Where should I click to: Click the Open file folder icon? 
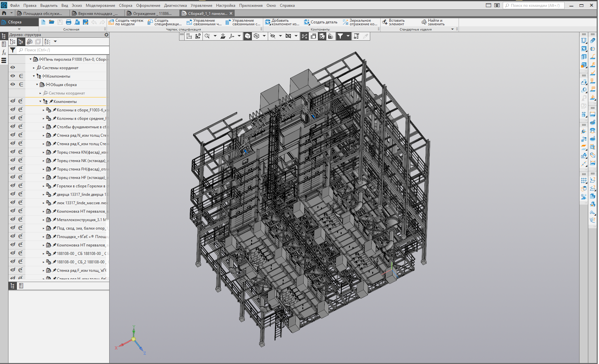(52, 22)
